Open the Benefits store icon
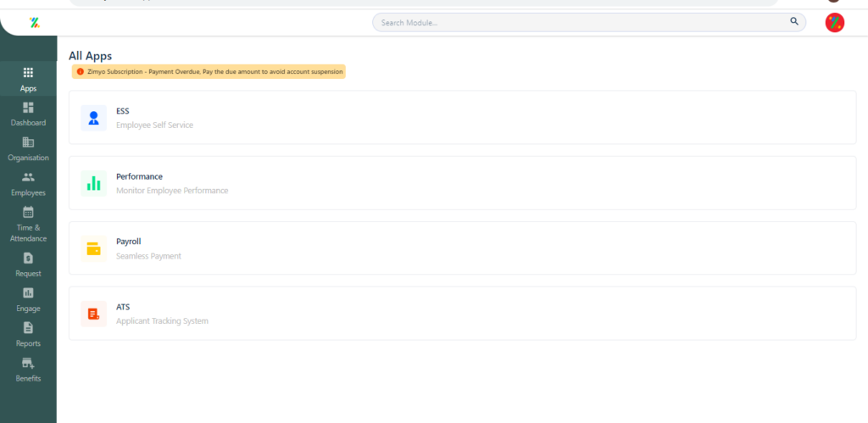The width and height of the screenshot is (868, 423). coord(28,363)
